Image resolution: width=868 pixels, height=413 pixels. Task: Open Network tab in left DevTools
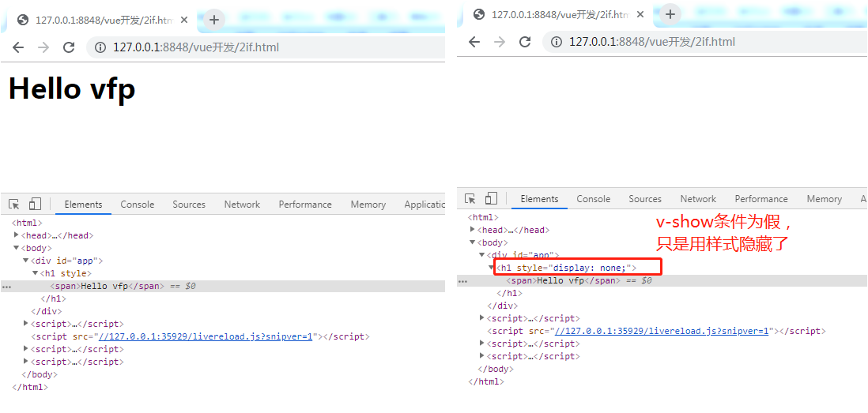pyautogui.click(x=242, y=205)
